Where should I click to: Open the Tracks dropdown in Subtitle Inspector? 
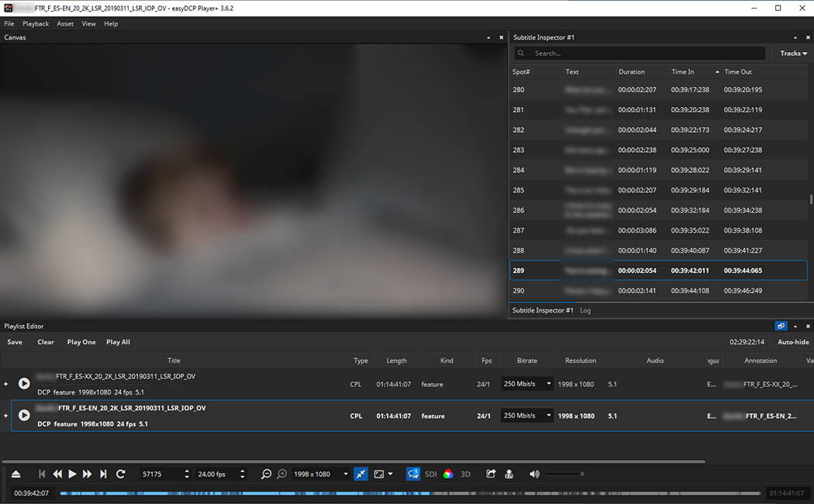click(x=793, y=54)
